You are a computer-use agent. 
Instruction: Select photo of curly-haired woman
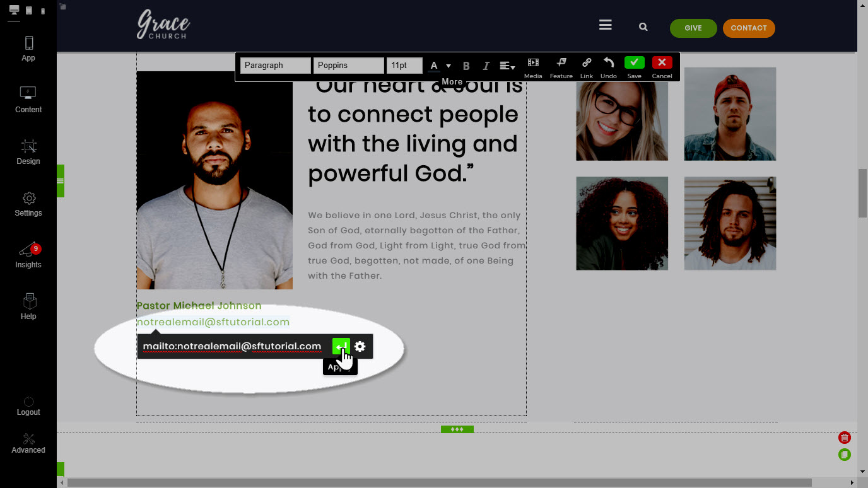(x=622, y=223)
